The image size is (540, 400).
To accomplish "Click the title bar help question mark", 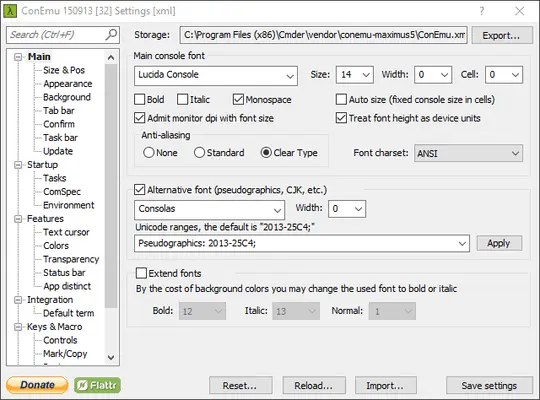I will pyautogui.click(x=482, y=11).
